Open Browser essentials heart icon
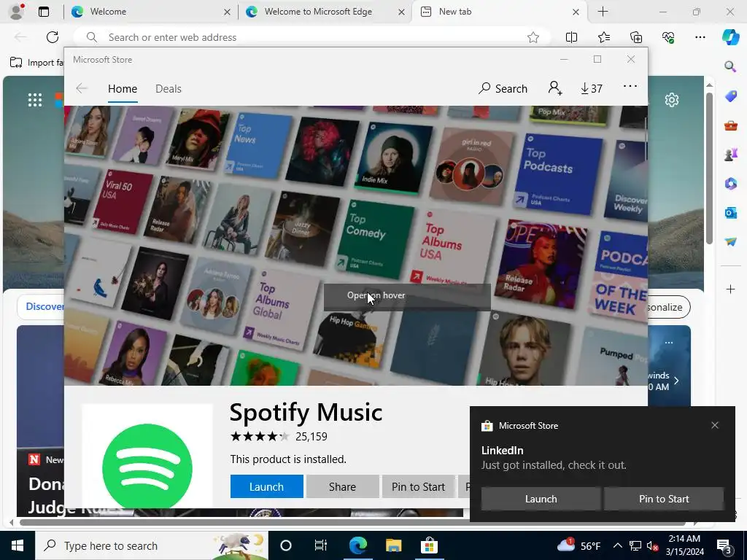 pos(668,37)
